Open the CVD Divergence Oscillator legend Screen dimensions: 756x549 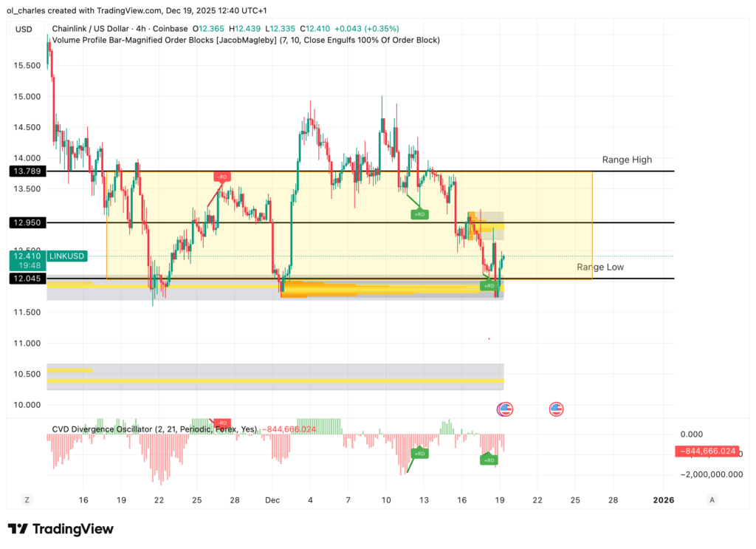[x=155, y=429]
